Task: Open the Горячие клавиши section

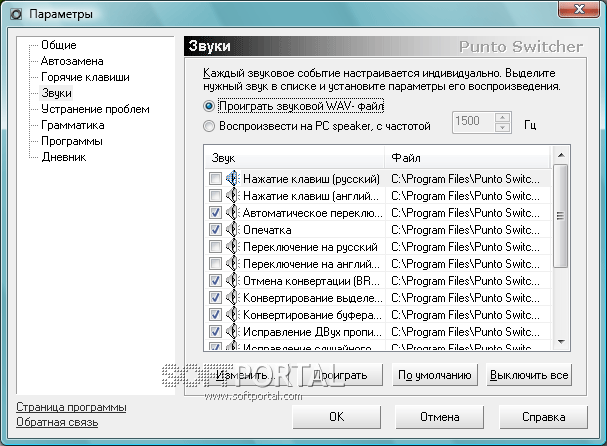Action: point(85,77)
